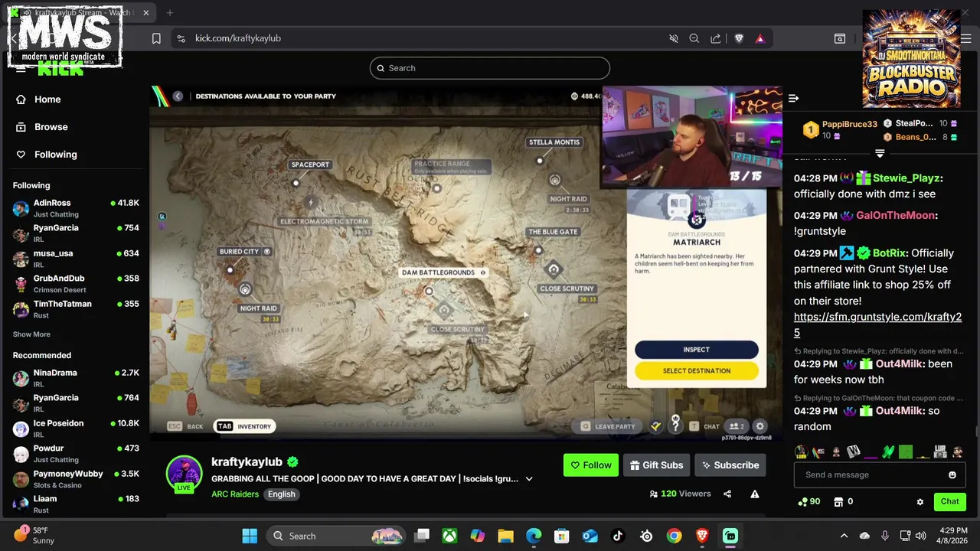Click Stewie_Playz username in chat

(x=906, y=178)
